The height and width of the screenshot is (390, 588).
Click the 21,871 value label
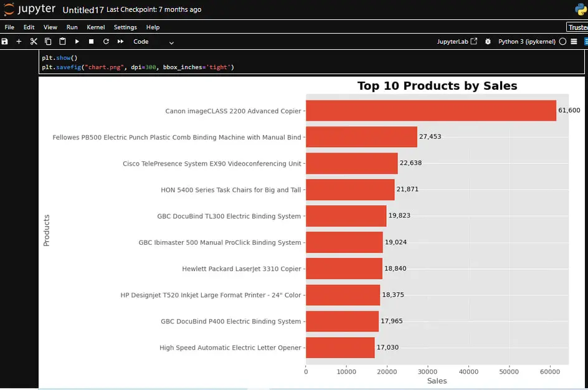[407, 189]
